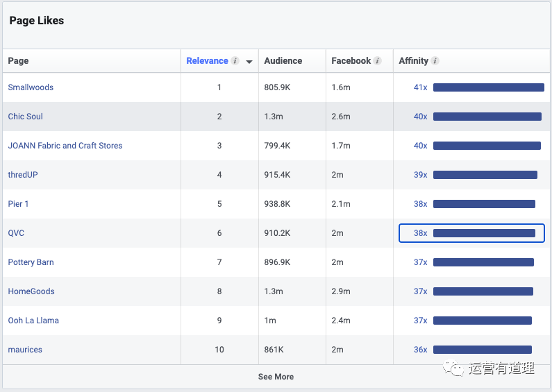Open the maurices page link
This screenshot has width=552, height=392.
pos(25,350)
